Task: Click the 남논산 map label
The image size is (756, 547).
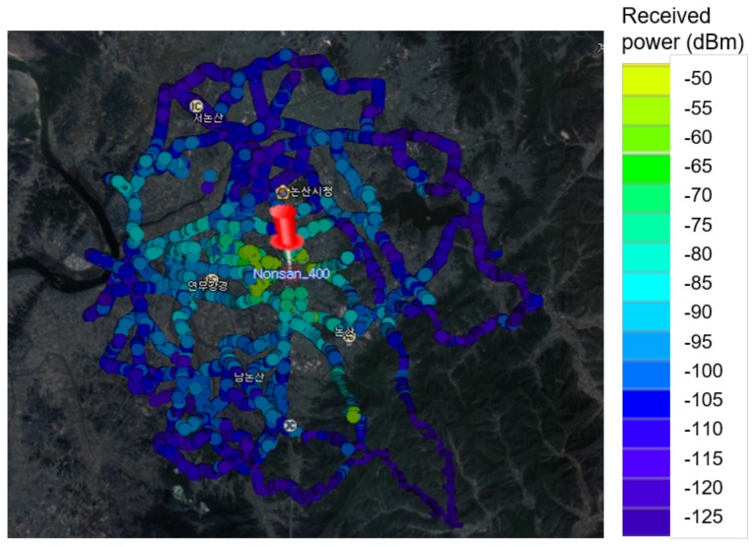Action: (x=247, y=376)
